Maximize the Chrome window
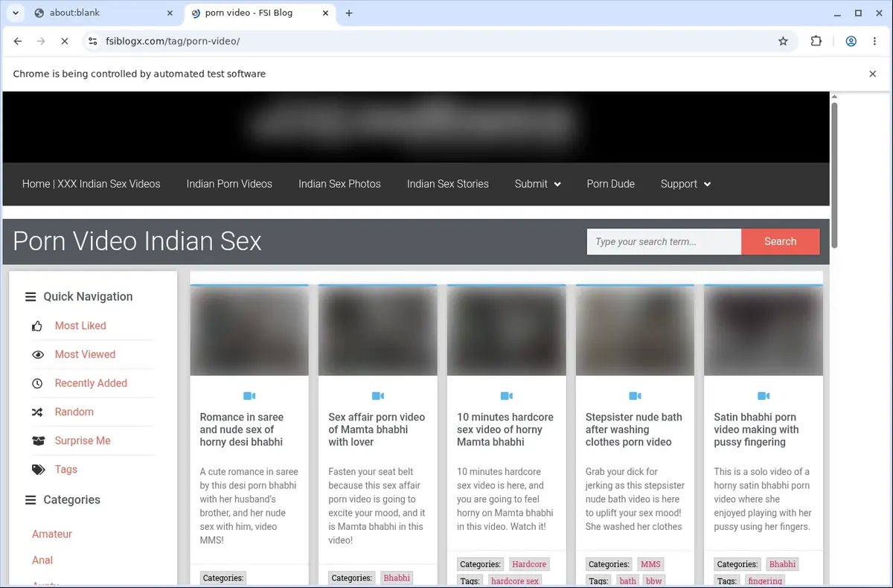Screen dimensions: 893x588 [x=858, y=13]
